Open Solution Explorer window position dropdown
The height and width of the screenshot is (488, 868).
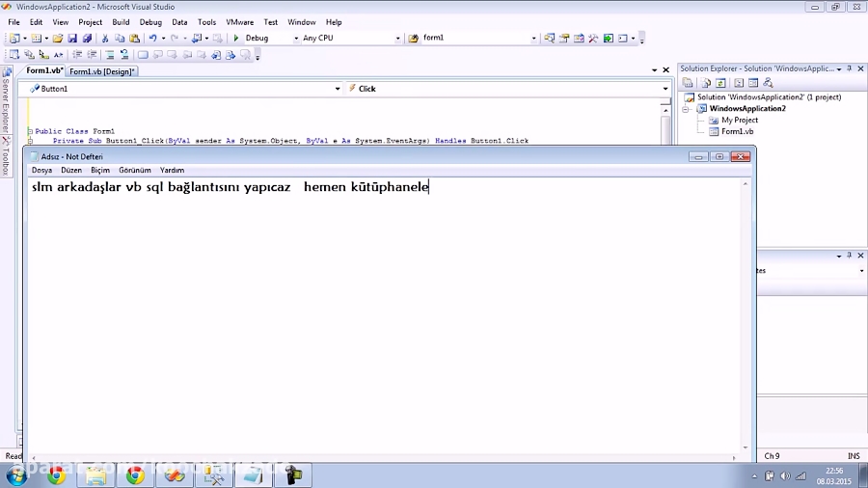(x=839, y=69)
